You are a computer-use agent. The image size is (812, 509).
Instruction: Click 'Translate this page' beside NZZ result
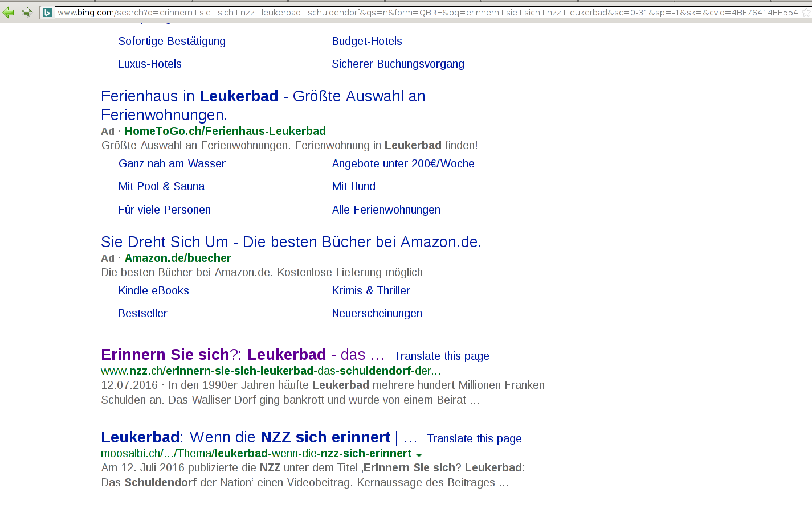pyautogui.click(x=442, y=356)
